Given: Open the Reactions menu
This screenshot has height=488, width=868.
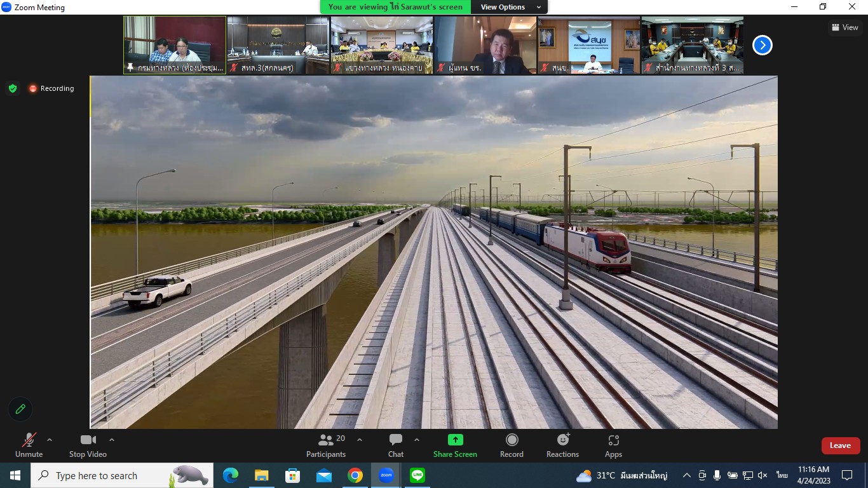Looking at the screenshot, I should [562, 445].
